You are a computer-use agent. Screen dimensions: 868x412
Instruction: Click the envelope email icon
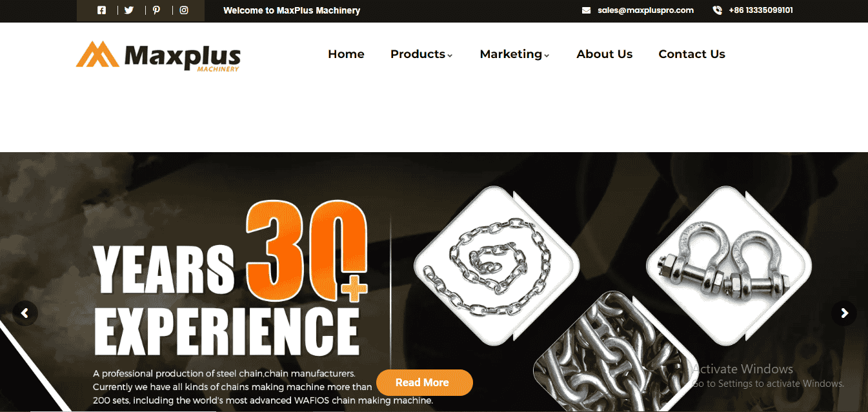point(586,10)
